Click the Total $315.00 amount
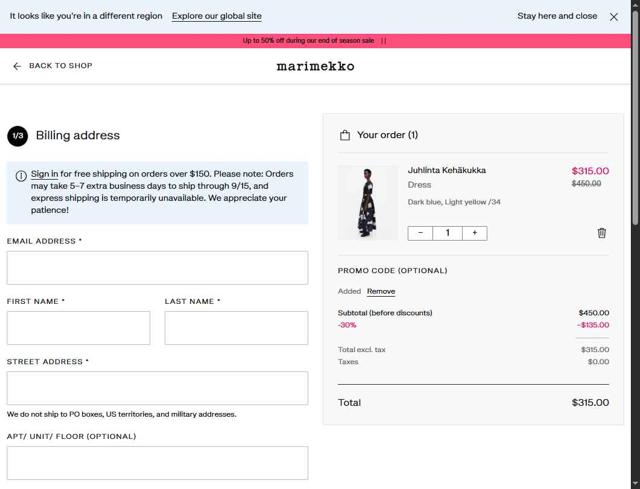 590,402
